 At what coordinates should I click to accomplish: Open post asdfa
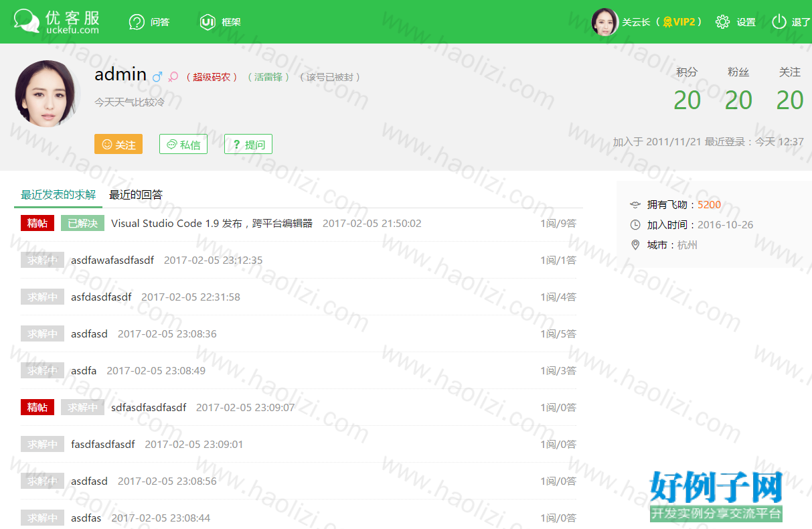(84, 370)
